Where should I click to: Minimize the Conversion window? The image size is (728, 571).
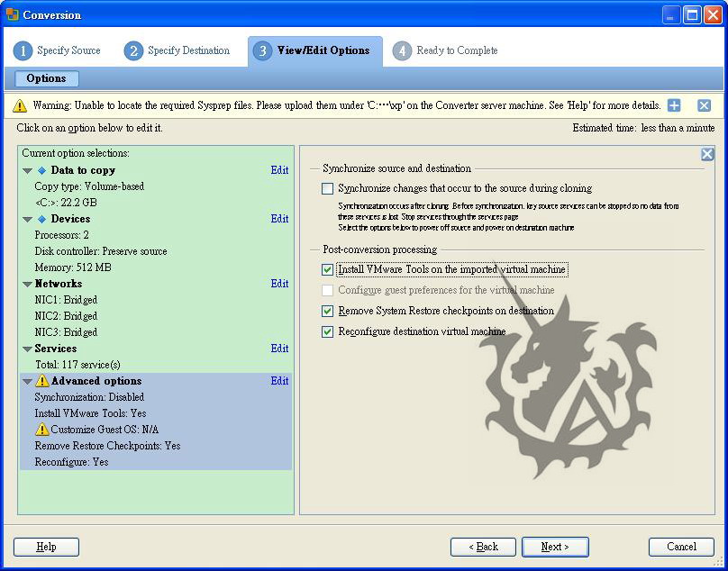670,14
